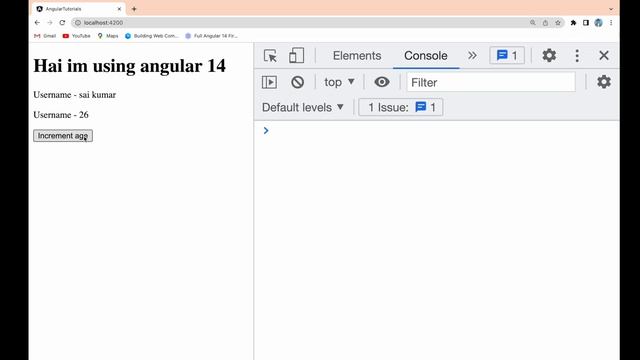Open DevTools settings gear
The width and height of the screenshot is (640, 360).
[x=549, y=56]
